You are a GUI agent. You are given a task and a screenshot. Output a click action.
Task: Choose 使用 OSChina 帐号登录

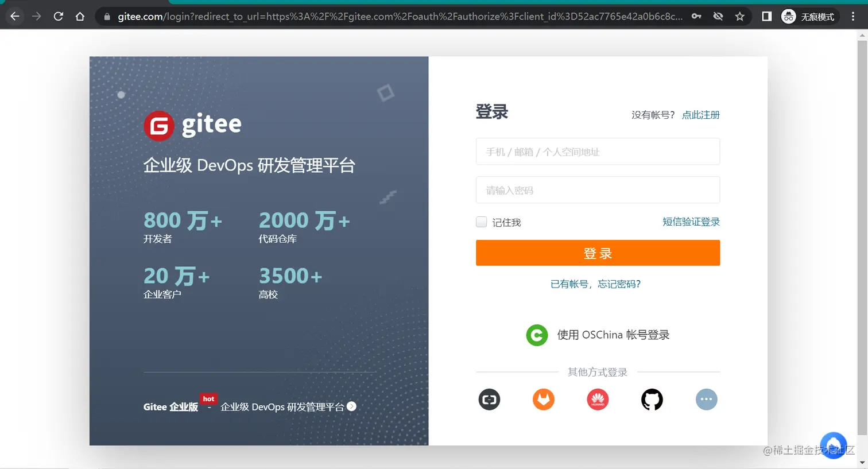pyautogui.click(x=613, y=335)
